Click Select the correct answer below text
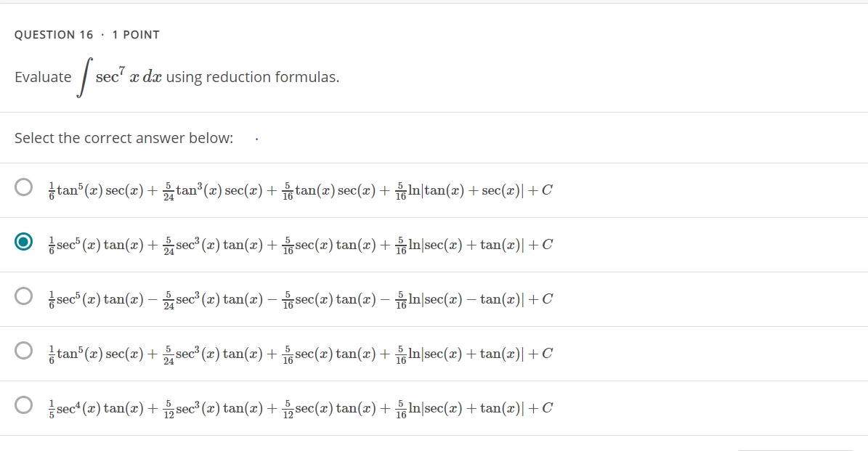This screenshot has width=868, height=451. [x=124, y=138]
